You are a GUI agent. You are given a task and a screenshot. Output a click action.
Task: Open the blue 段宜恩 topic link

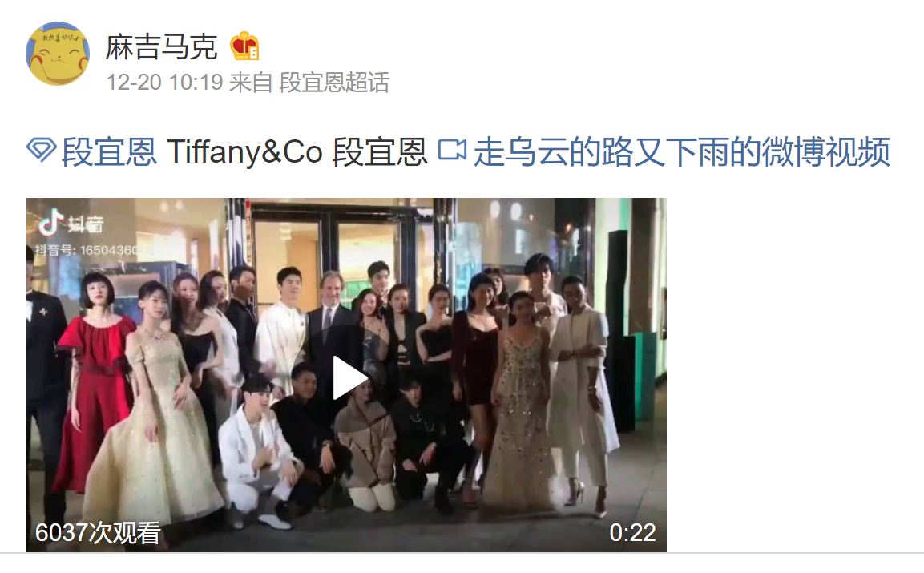(109, 151)
